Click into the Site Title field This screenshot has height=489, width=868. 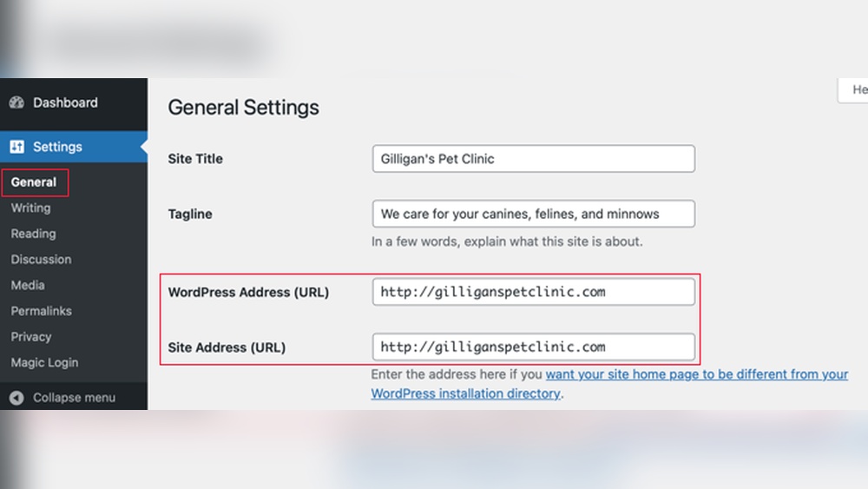pos(534,159)
